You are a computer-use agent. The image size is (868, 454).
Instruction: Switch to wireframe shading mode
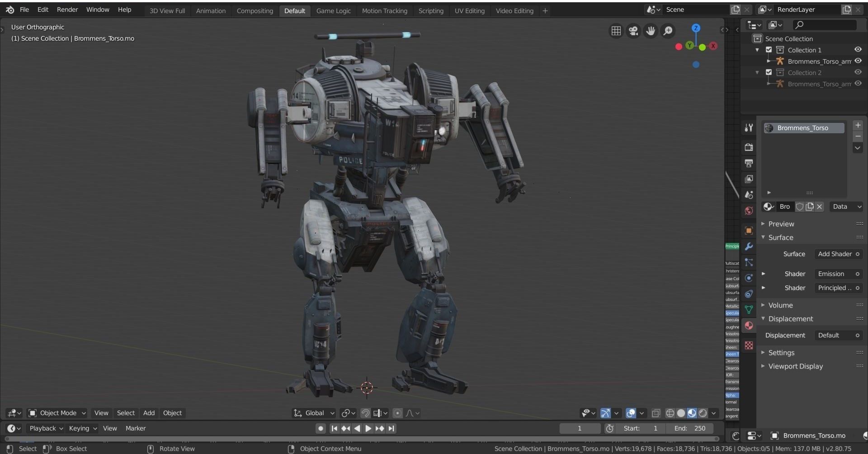pyautogui.click(x=670, y=413)
